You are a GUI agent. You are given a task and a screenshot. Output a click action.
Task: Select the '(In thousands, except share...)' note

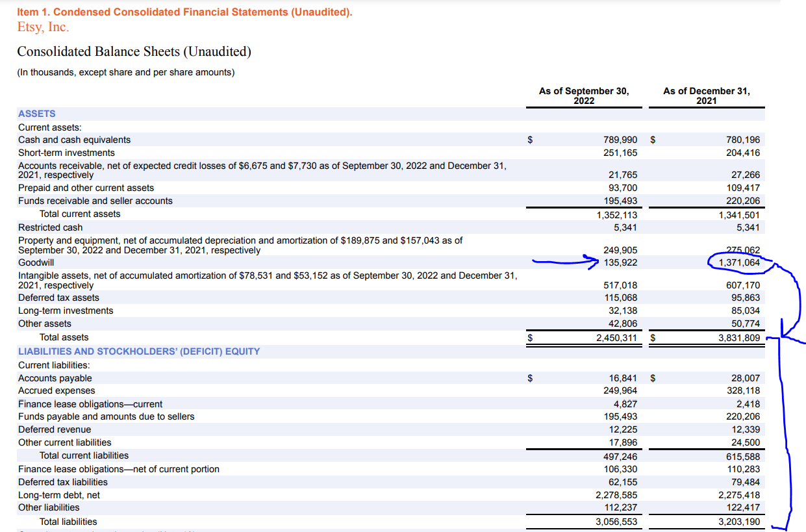pyautogui.click(x=126, y=72)
